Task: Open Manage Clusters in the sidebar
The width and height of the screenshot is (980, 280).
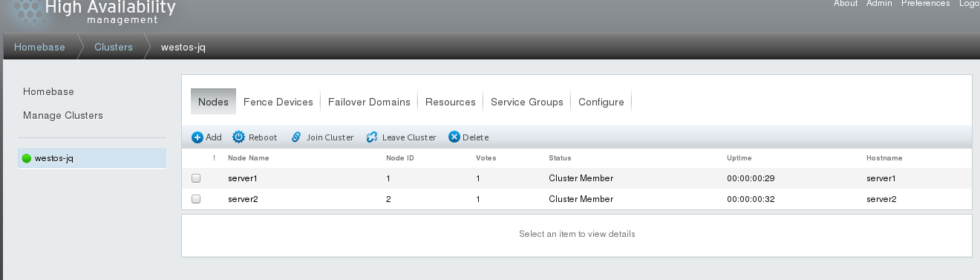Action: pos(63,115)
